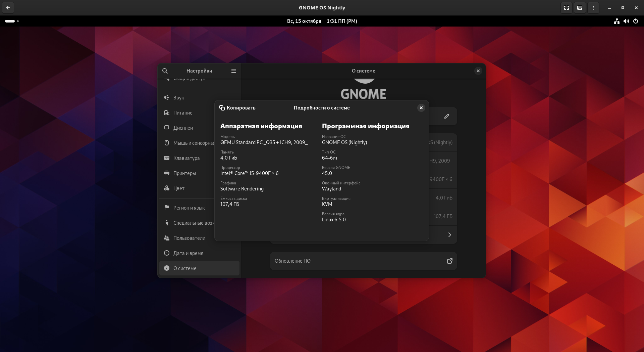
Task: Click the GNOME OS (Nightly) name in dialog
Action: pos(344,142)
